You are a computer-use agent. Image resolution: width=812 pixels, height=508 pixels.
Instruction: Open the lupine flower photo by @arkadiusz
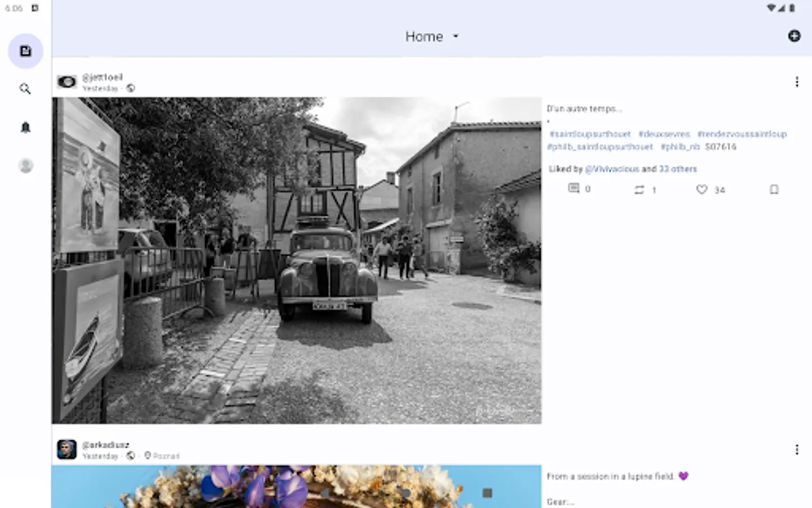297,487
